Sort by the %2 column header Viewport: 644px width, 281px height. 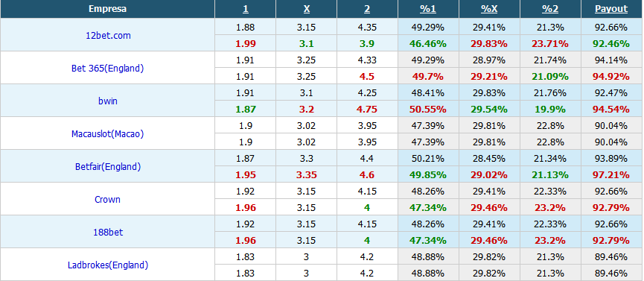[x=550, y=9]
